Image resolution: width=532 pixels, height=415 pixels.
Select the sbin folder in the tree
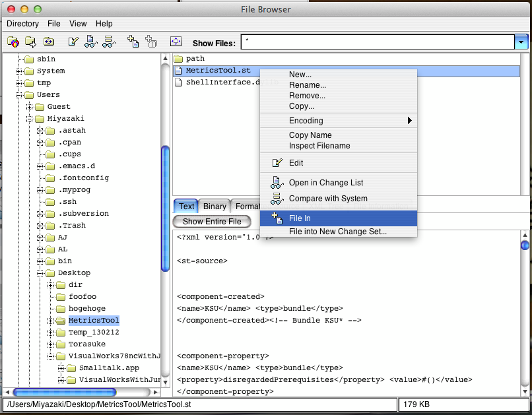[46, 59]
